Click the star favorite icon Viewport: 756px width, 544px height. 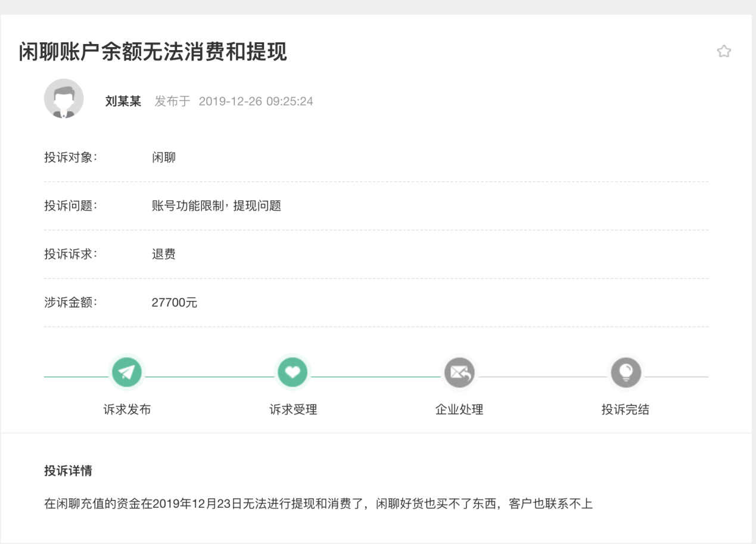[724, 51]
